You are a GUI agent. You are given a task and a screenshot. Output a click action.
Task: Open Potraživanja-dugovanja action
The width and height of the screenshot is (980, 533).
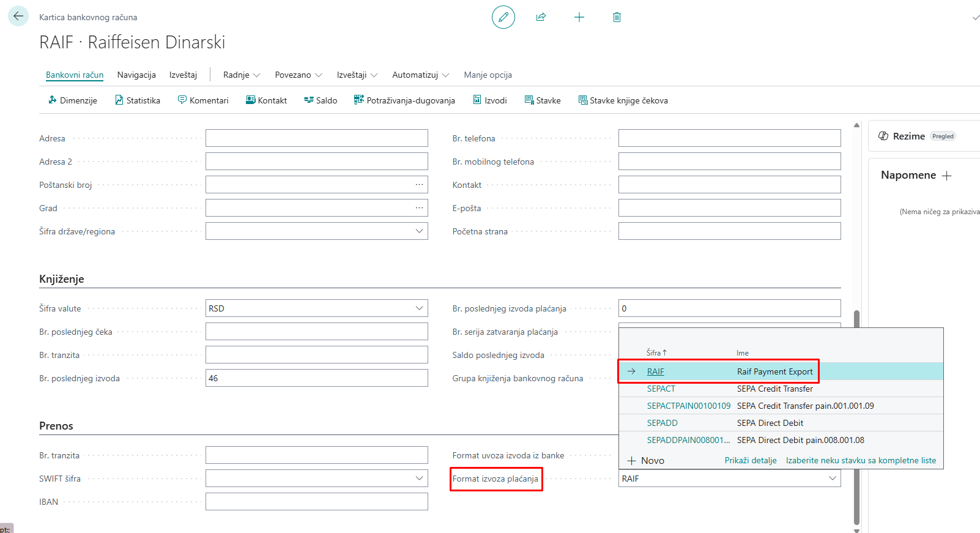(x=404, y=100)
